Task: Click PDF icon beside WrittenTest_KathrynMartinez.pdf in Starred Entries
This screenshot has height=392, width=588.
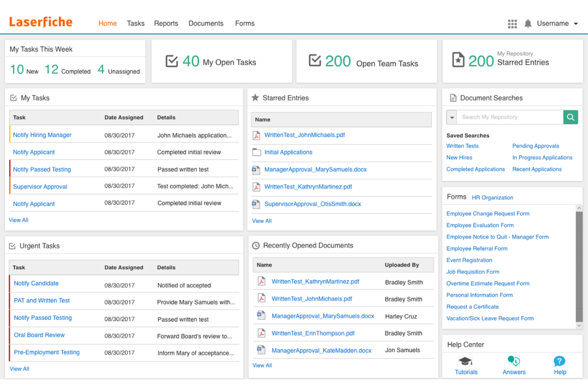Action: (257, 187)
